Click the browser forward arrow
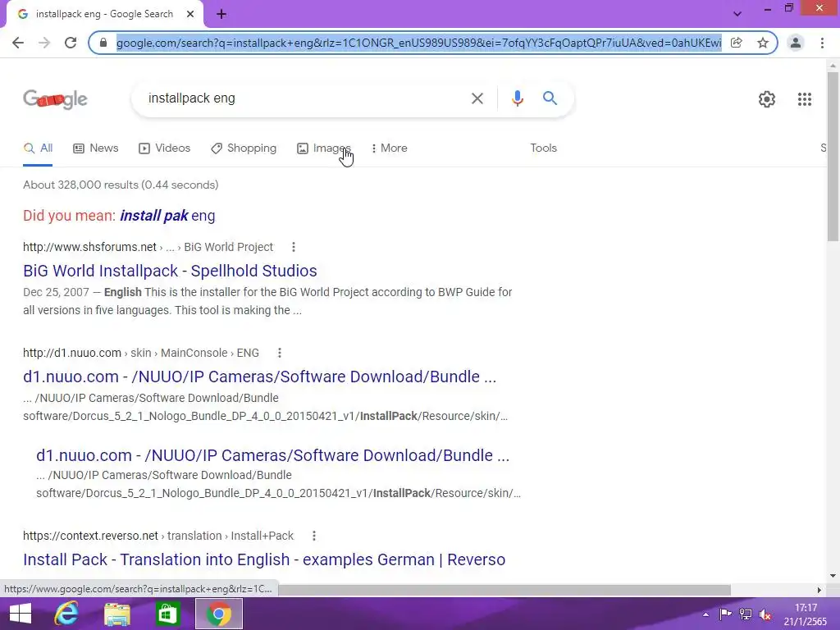 point(44,43)
